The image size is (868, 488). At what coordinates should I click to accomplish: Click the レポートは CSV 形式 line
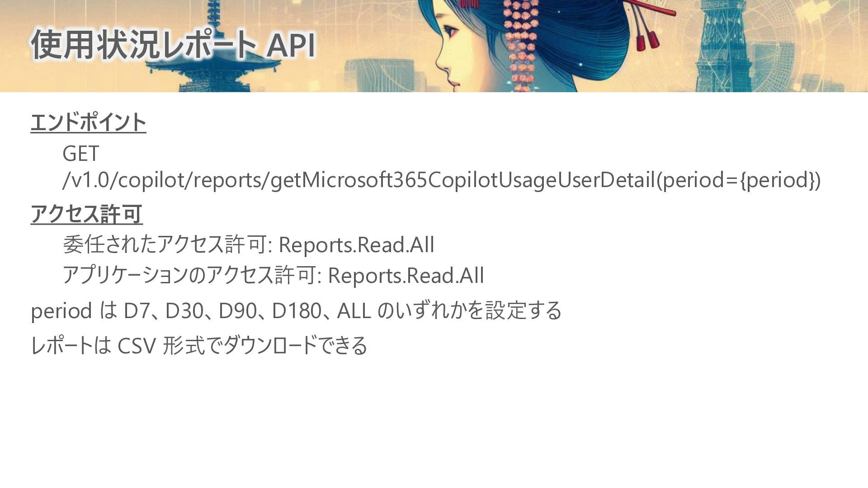coord(199,345)
